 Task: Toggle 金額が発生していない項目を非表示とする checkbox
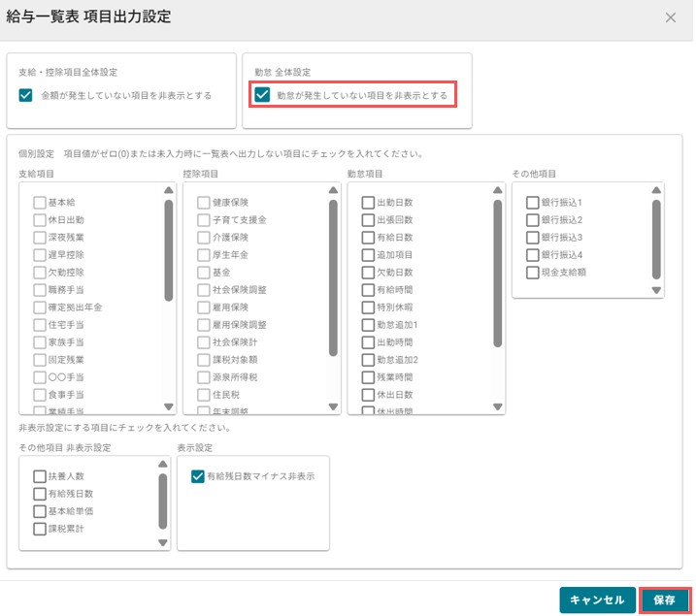(x=26, y=95)
